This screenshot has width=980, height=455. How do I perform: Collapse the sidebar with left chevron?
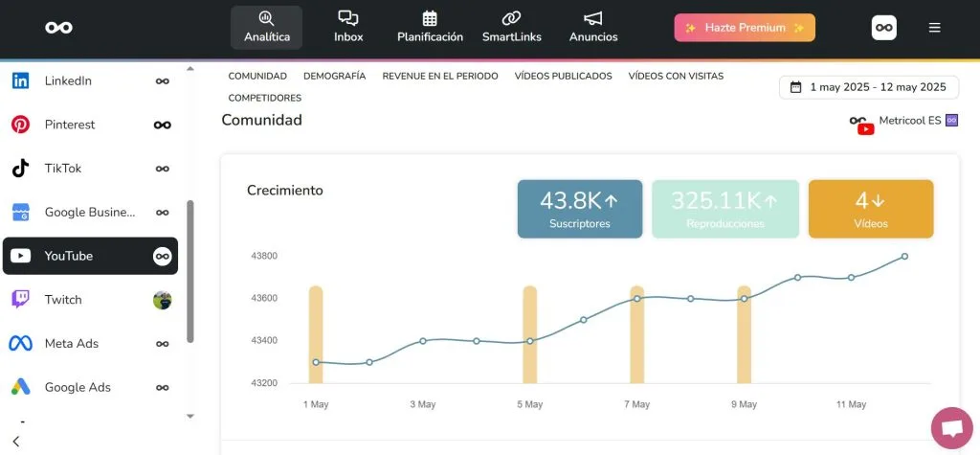coord(16,441)
